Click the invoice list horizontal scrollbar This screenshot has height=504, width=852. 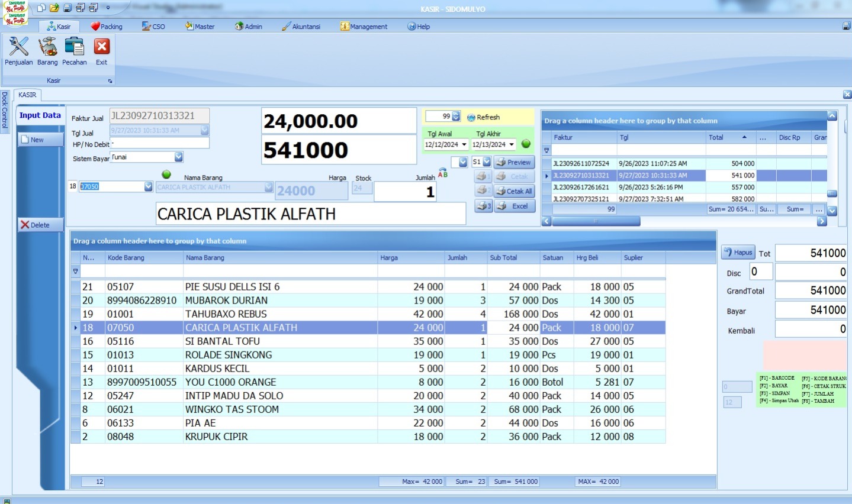(x=596, y=221)
